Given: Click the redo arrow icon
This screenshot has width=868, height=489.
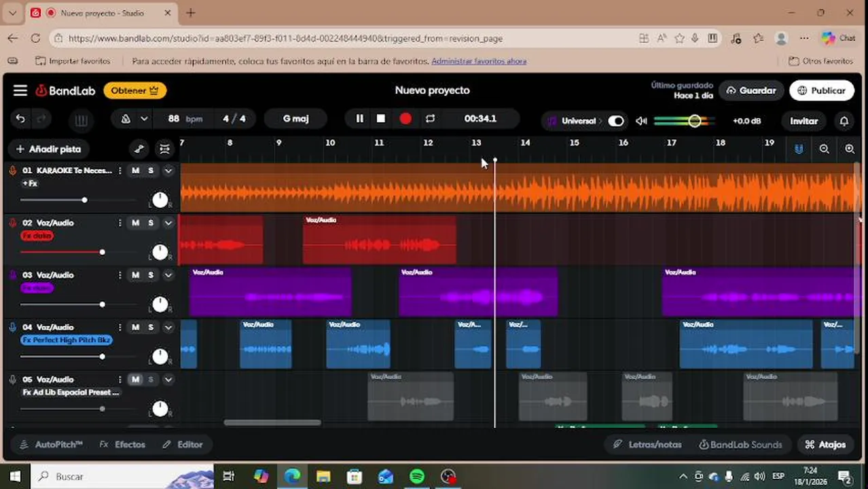Looking at the screenshot, I should point(41,119).
